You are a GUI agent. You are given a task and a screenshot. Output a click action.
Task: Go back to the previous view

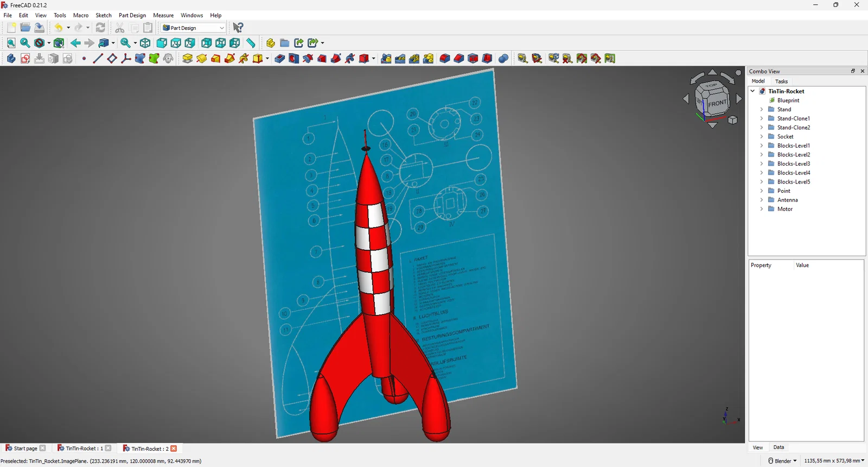tap(75, 43)
